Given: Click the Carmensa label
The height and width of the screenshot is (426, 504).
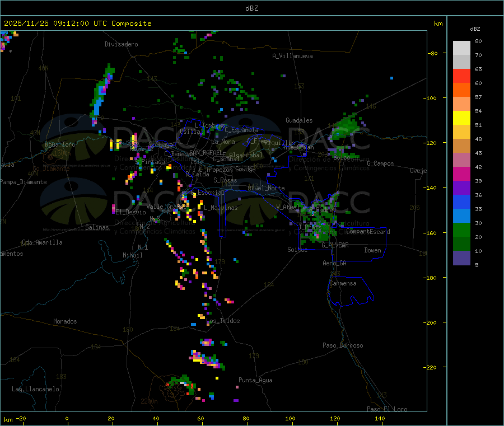Looking at the screenshot, I should [343, 283].
